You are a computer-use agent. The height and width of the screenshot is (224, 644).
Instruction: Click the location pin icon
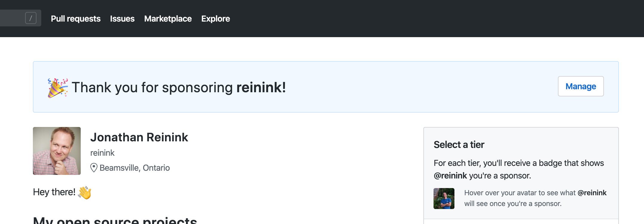click(94, 168)
